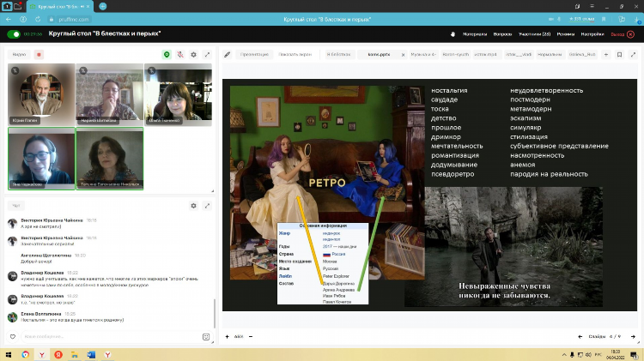644x361 pixels.
Task: Open the Настройки menu
Action: click(592, 34)
